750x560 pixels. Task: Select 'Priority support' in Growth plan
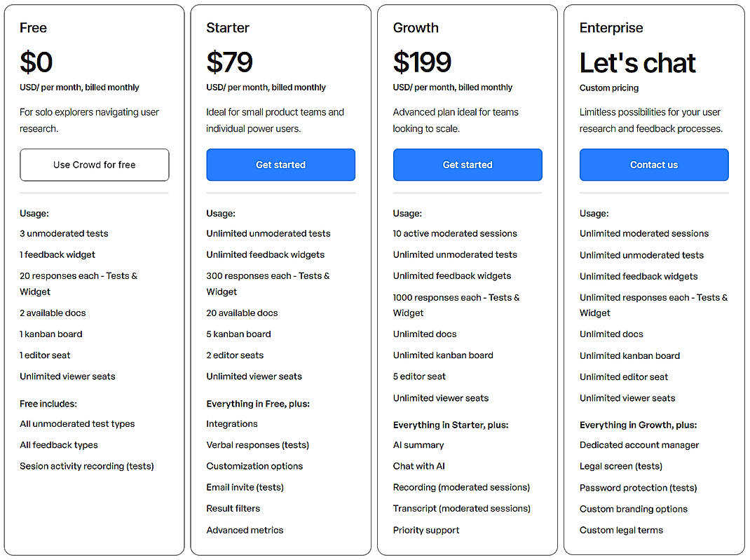pyautogui.click(x=426, y=530)
